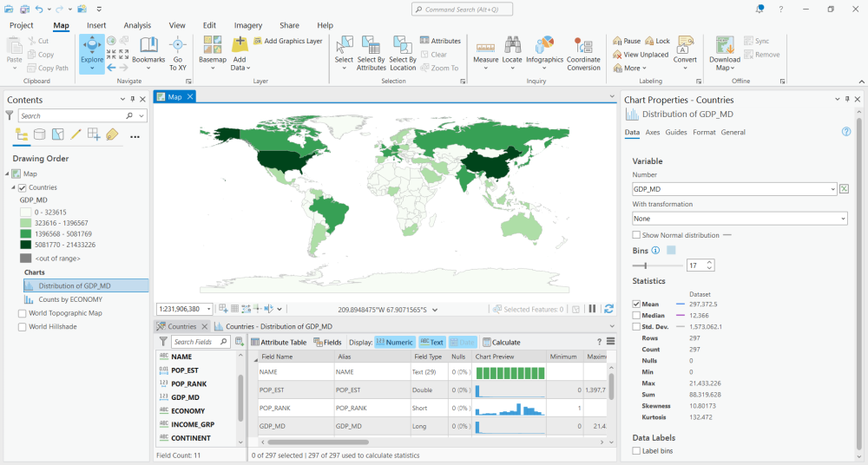Enable the World Topographic Map layer
868x465 pixels.
pos(23,313)
